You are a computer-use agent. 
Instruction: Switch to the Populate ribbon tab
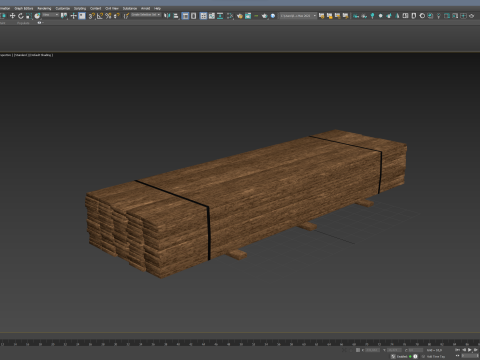23,23
